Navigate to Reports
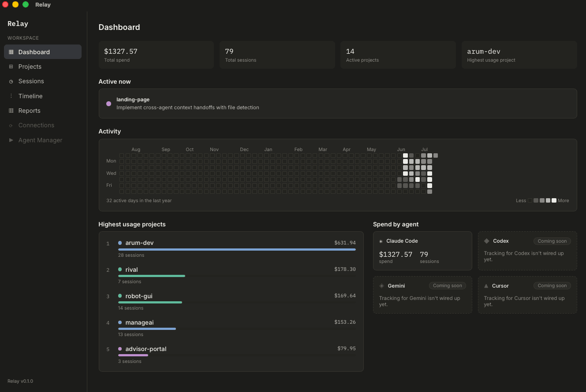The width and height of the screenshot is (586, 392). click(43, 111)
